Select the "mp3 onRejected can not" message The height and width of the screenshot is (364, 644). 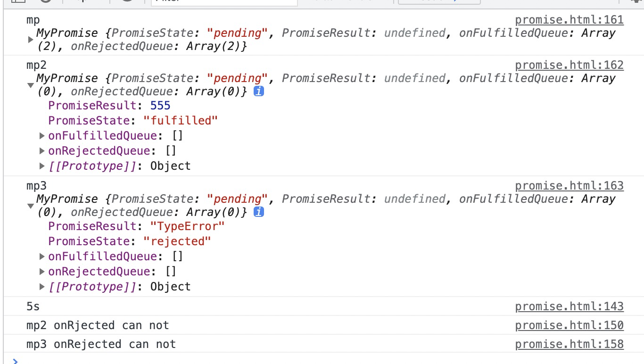point(101,344)
